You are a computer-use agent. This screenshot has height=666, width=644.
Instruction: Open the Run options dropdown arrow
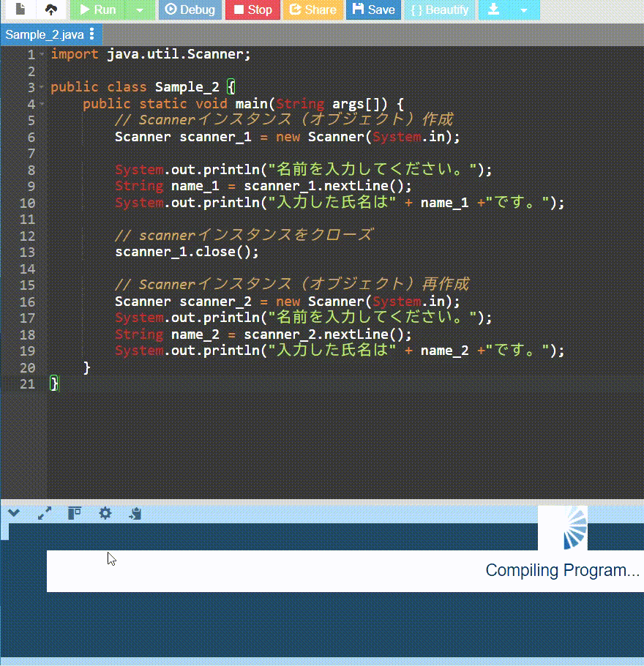[x=140, y=10]
